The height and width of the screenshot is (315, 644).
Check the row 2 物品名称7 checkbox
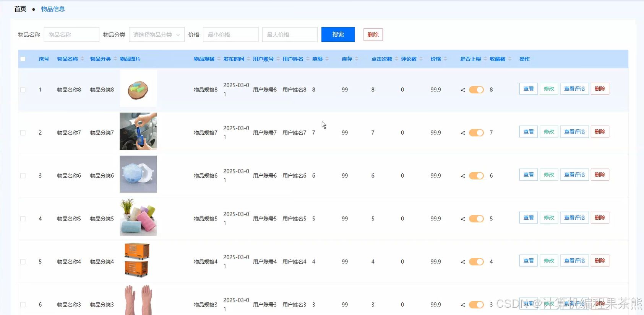pyautogui.click(x=23, y=133)
